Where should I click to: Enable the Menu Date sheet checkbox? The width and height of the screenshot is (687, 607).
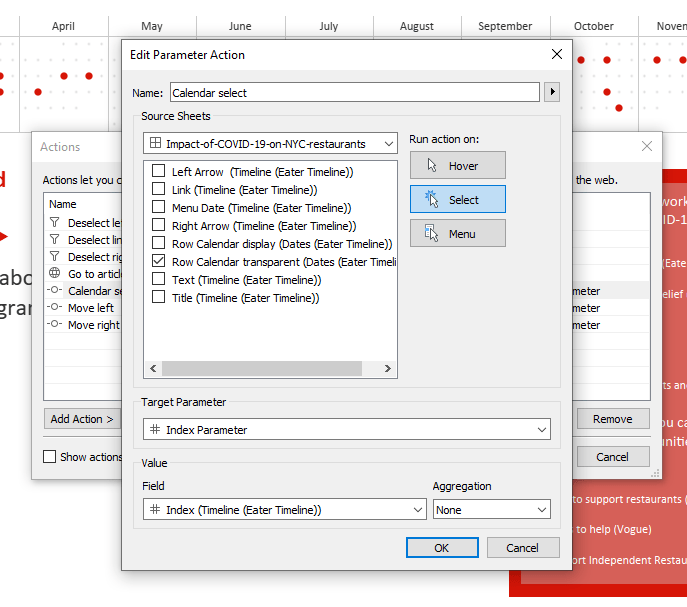(158, 208)
